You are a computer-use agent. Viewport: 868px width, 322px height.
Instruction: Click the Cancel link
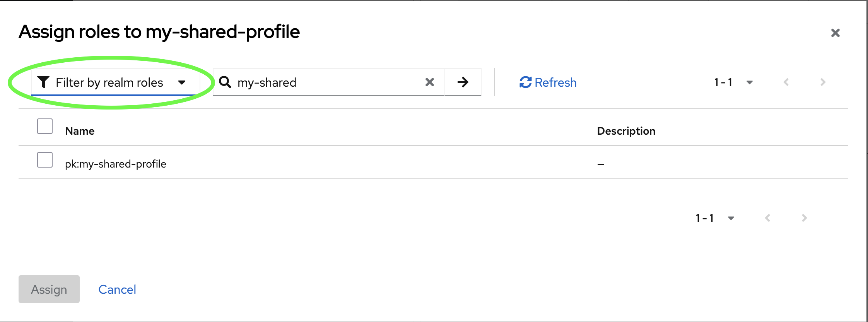[x=117, y=289]
